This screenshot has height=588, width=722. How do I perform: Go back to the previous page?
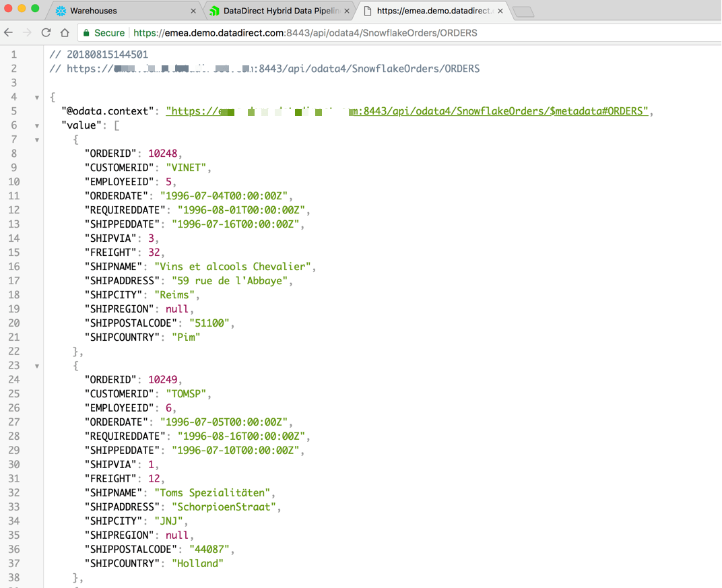(x=9, y=32)
